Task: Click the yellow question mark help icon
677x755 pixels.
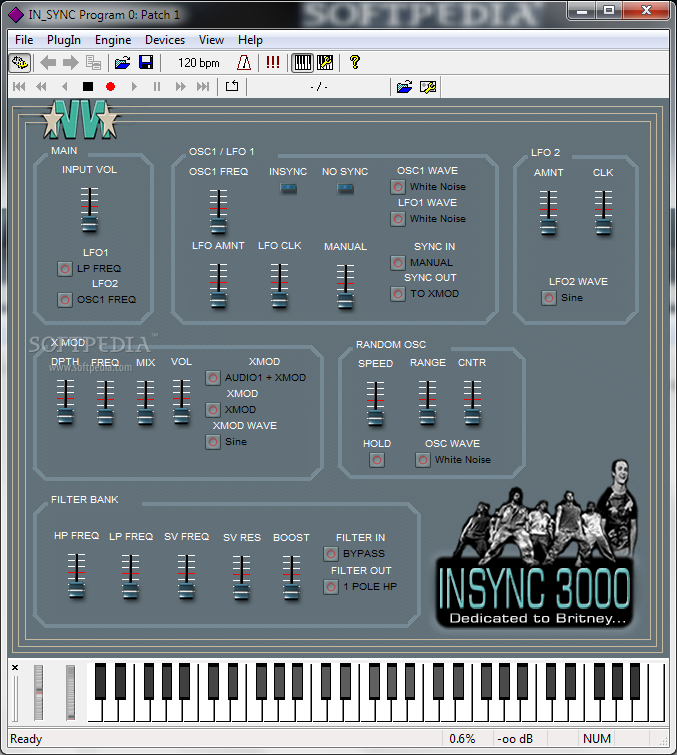Action: [x=355, y=62]
